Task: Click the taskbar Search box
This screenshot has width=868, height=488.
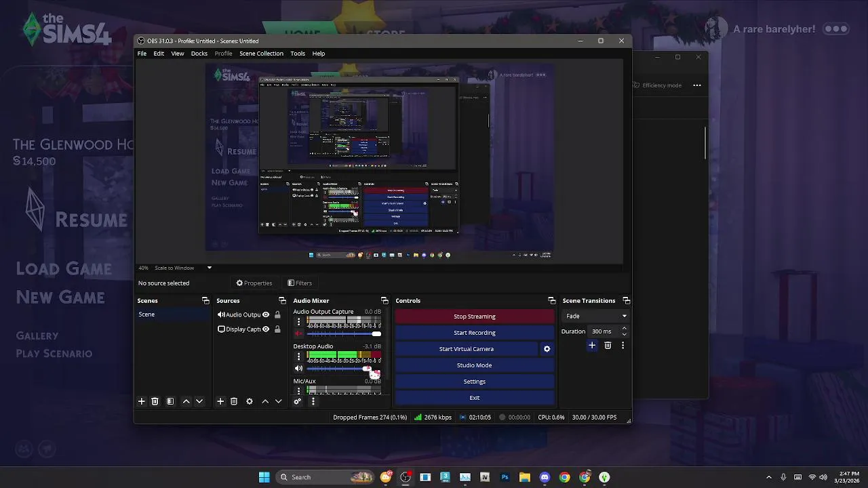Action: pyautogui.click(x=326, y=477)
